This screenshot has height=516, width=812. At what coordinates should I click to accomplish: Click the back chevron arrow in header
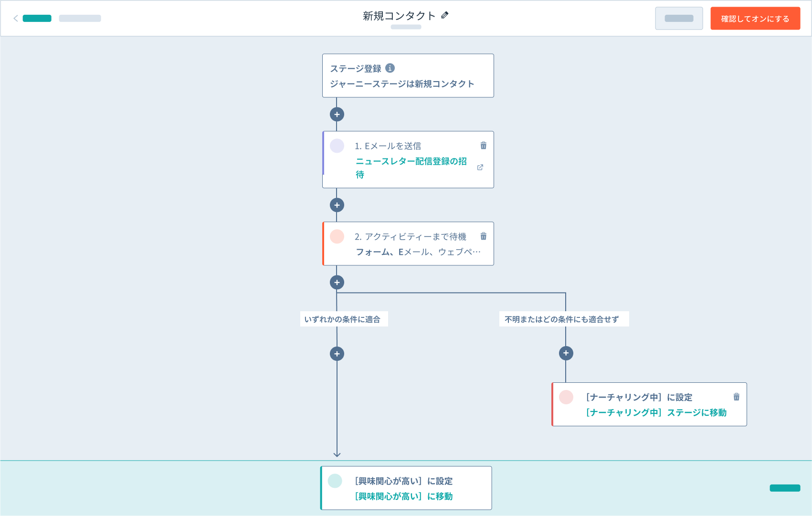[16, 18]
